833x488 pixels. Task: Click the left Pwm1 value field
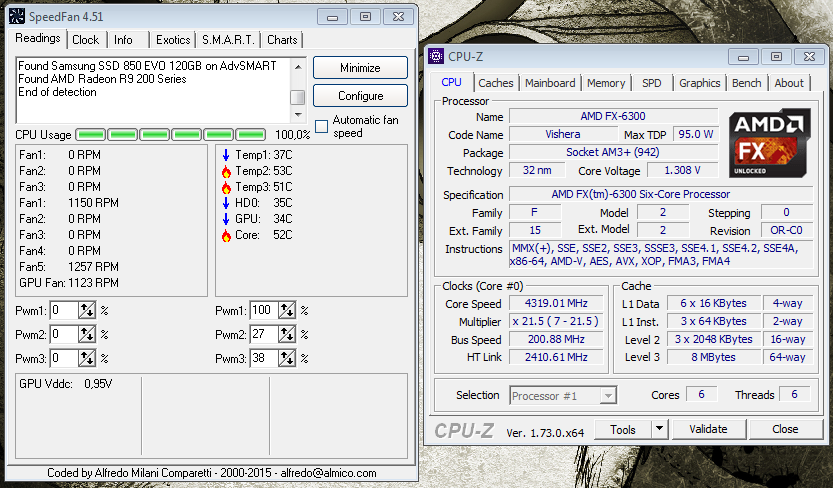(x=64, y=310)
